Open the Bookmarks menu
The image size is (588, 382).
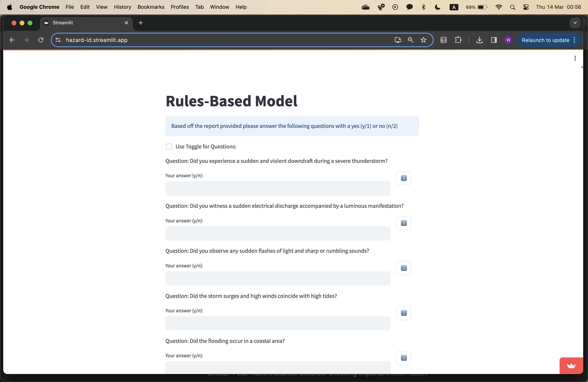pyautogui.click(x=151, y=7)
